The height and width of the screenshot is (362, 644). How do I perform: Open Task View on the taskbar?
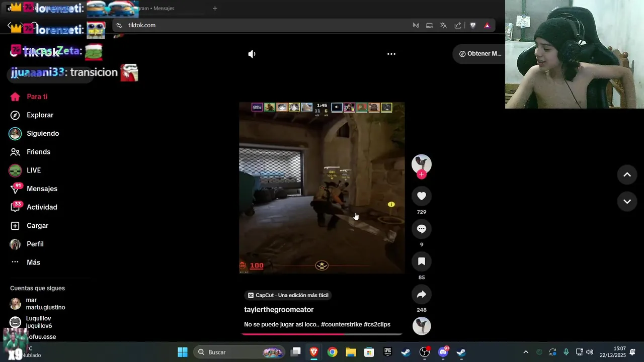pyautogui.click(x=296, y=352)
